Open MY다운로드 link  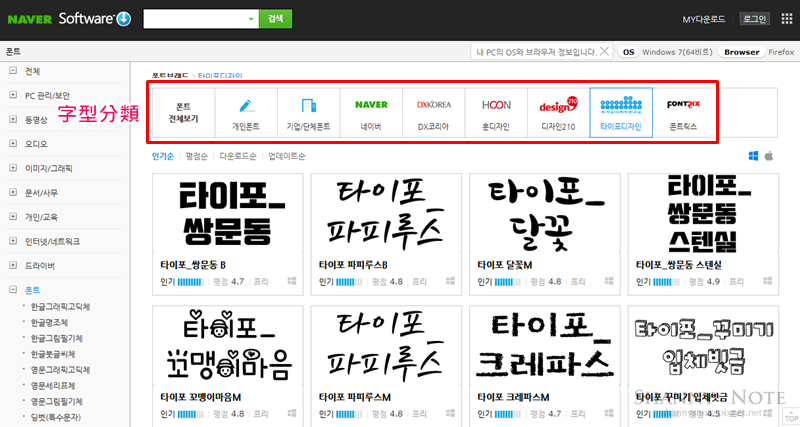[704, 19]
